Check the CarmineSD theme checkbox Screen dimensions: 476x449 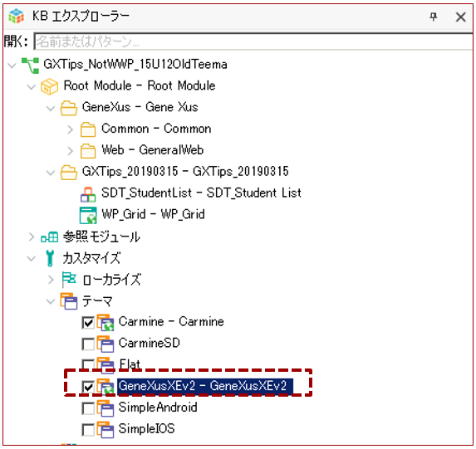[88, 344]
